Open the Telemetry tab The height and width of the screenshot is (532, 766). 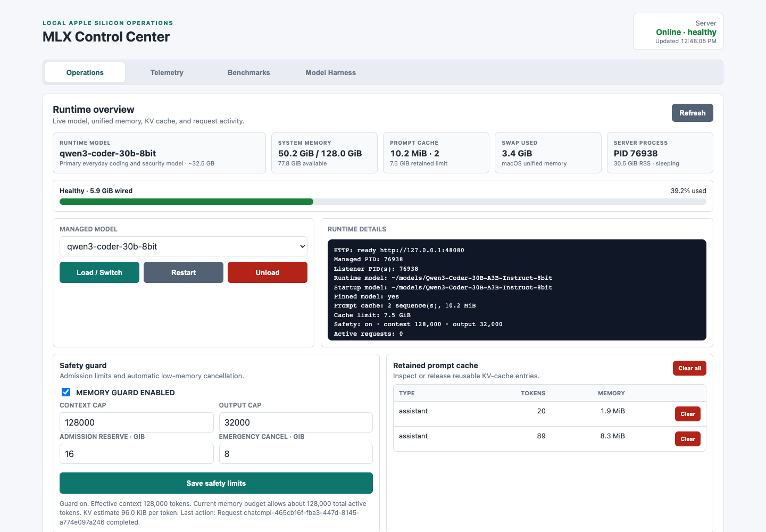pos(166,72)
